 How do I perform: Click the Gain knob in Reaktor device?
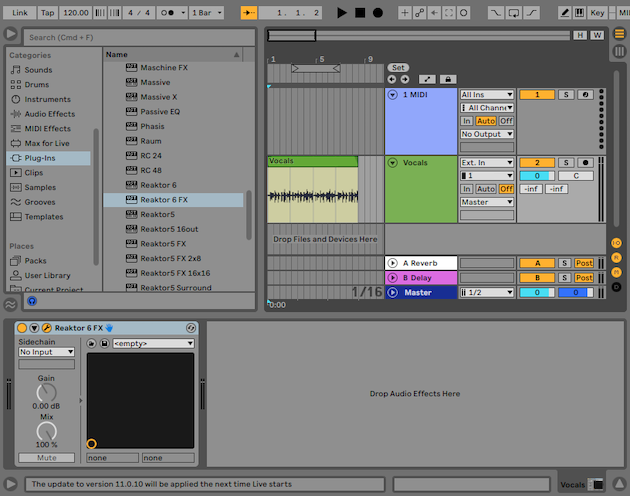(46, 391)
